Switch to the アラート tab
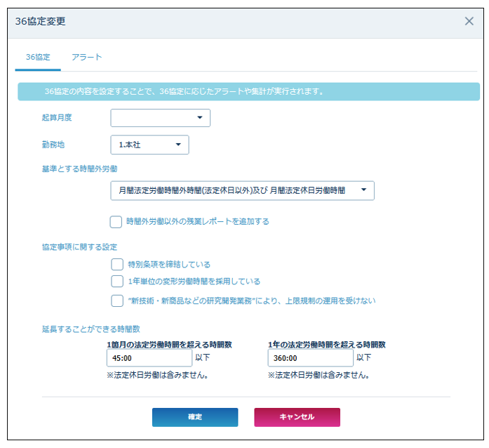 point(86,57)
